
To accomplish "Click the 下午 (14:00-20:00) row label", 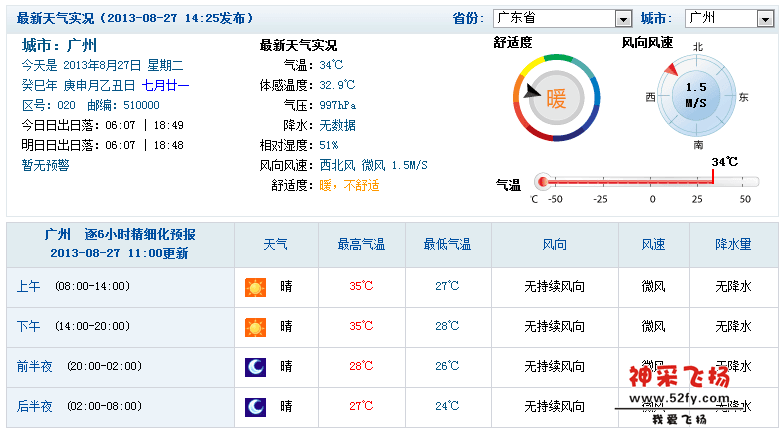I will [x=73, y=326].
